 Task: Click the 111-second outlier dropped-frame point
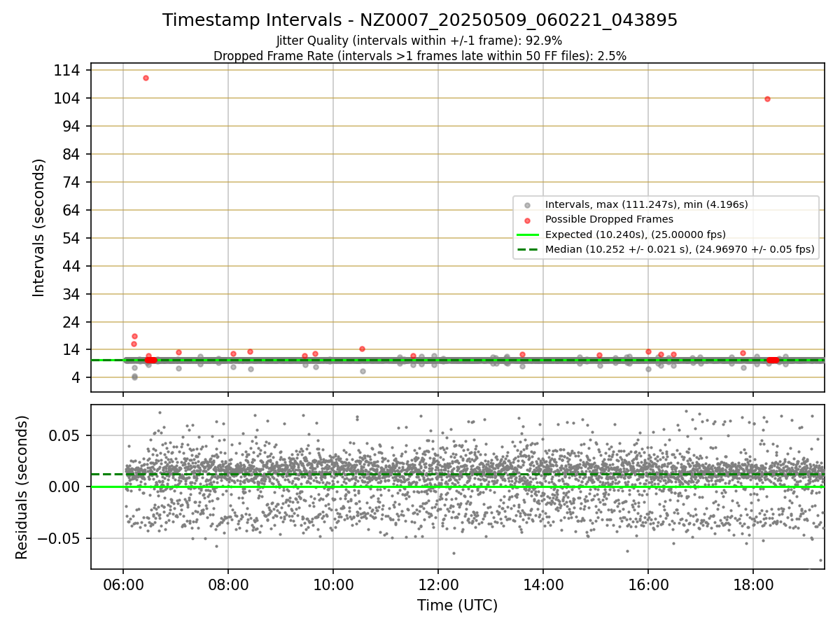click(146, 78)
